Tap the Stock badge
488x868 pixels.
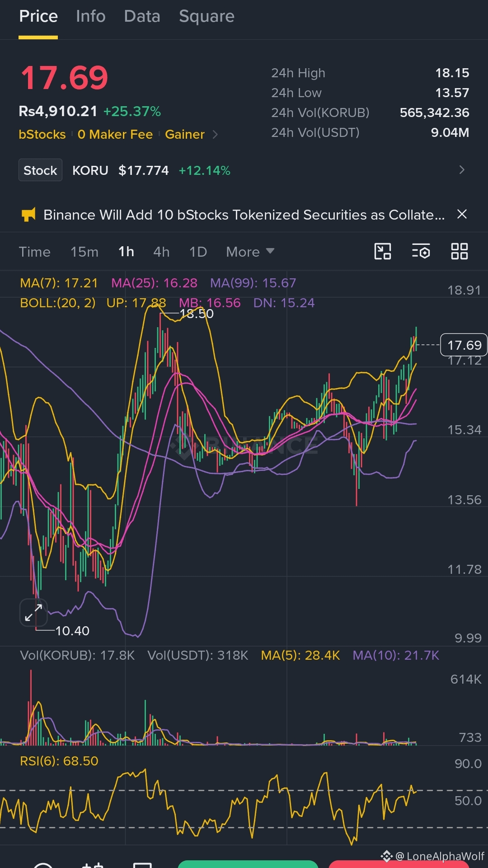pyautogui.click(x=40, y=170)
